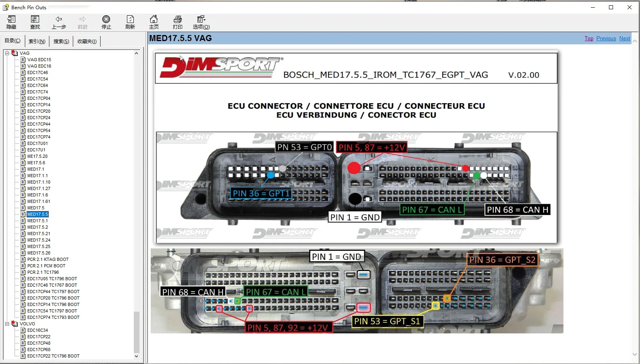Click the contents tree scroll-down arrow

136,356
